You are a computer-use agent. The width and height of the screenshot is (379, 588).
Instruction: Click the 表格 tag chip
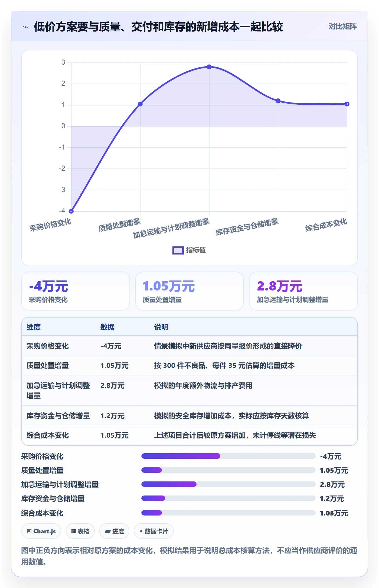pyautogui.click(x=80, y=531)
